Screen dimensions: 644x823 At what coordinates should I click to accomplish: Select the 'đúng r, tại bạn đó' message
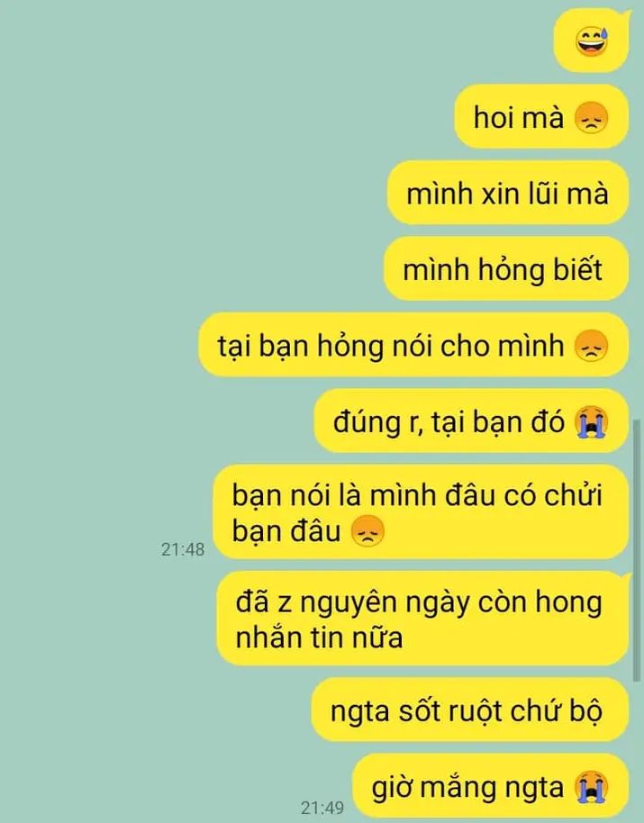471,421
